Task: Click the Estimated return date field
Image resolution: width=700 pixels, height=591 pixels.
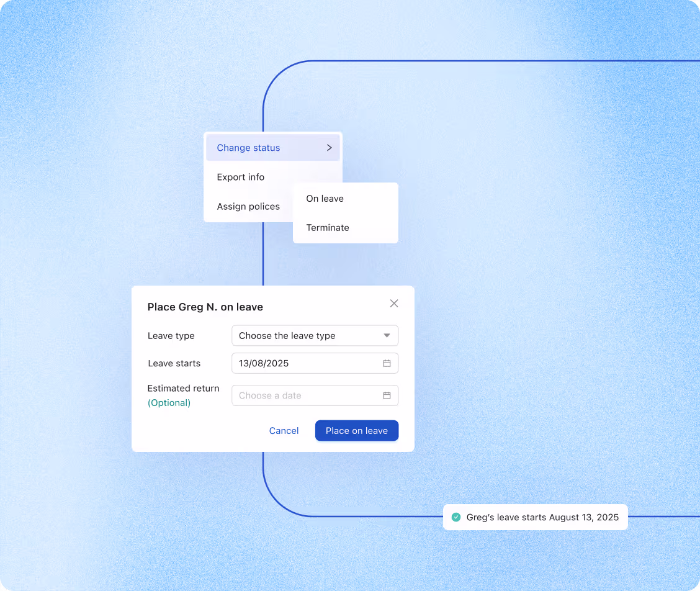Action: pos(315,396)
